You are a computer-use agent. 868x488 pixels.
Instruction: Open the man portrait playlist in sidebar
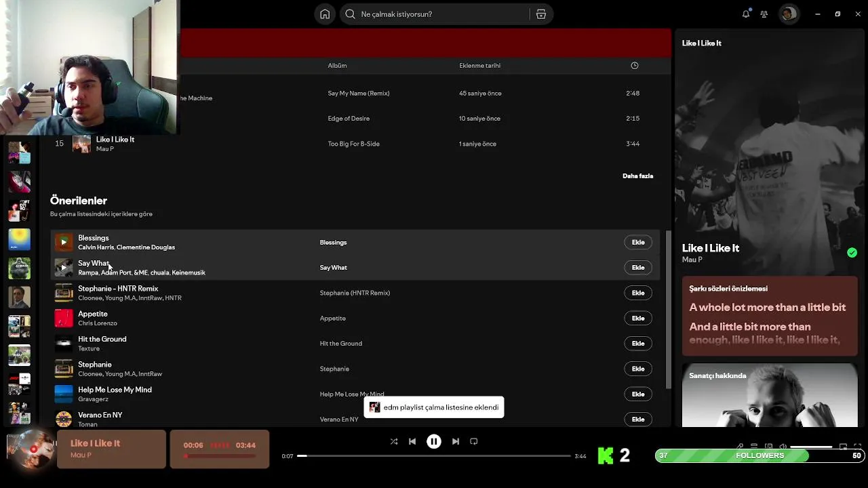click(x=19, y=298)
